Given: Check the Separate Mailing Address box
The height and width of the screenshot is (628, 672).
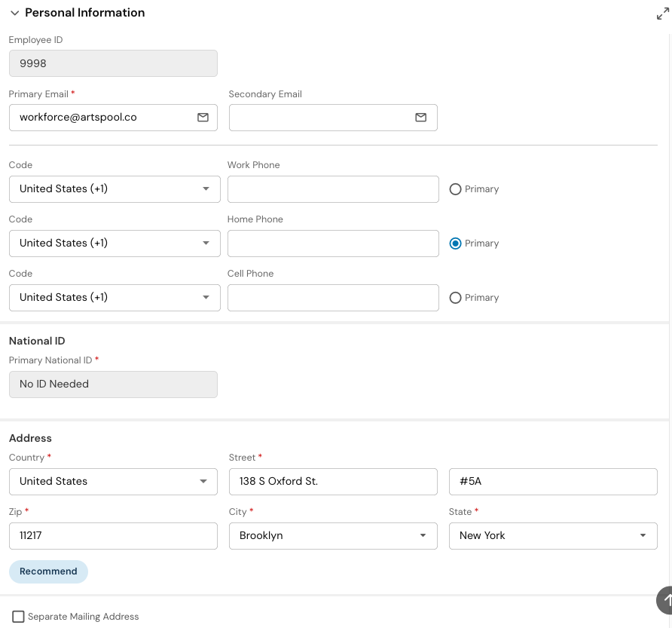Looking at the screenshot, I should point(19,617).
